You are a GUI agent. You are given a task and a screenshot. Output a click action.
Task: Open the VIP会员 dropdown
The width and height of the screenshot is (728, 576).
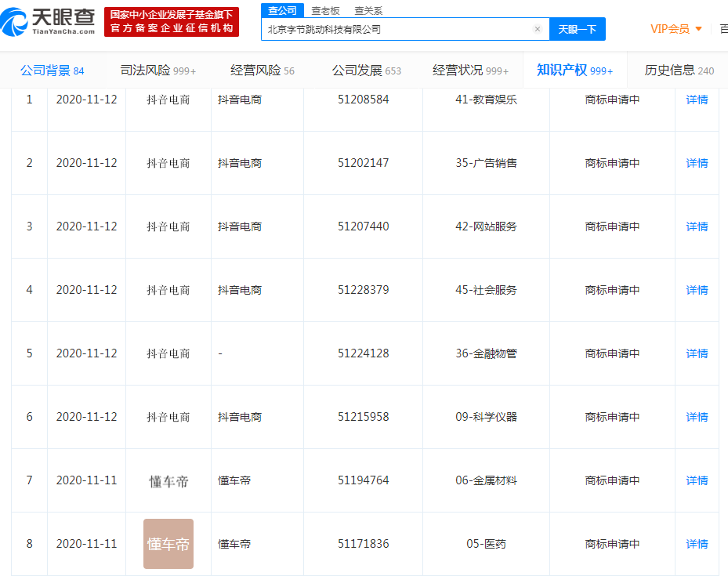672,28
